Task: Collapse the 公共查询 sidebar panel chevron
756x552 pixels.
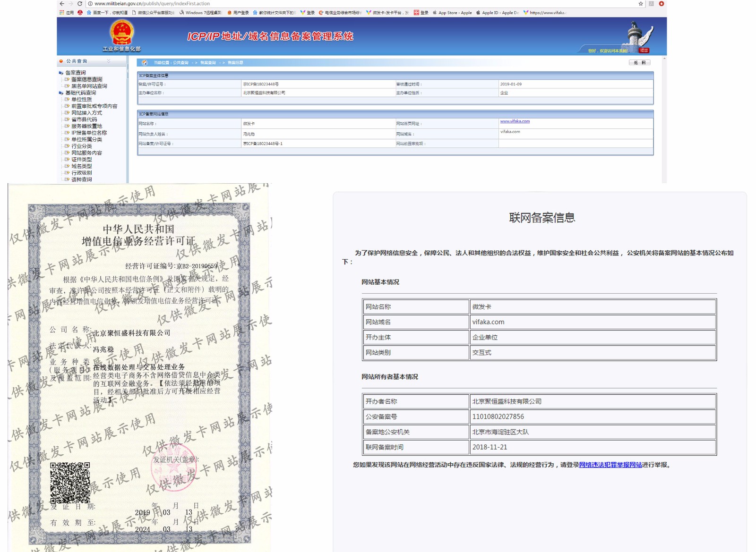Action: coord(109,61)
